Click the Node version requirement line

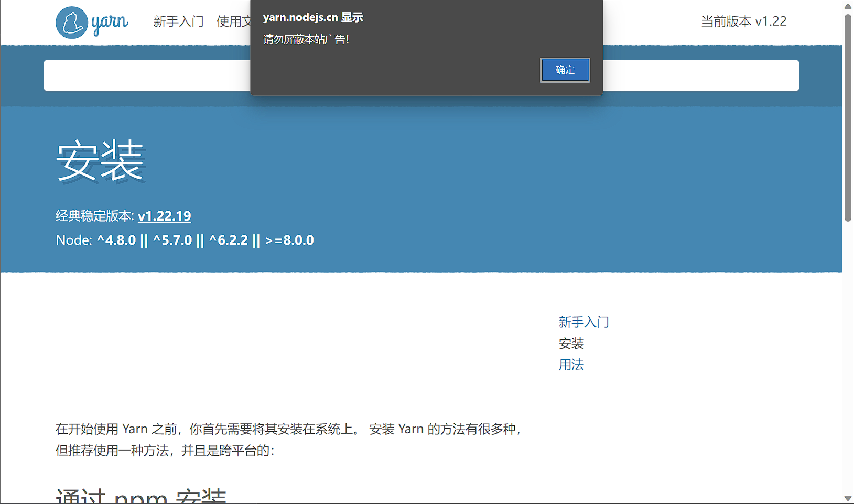(185, 239)
